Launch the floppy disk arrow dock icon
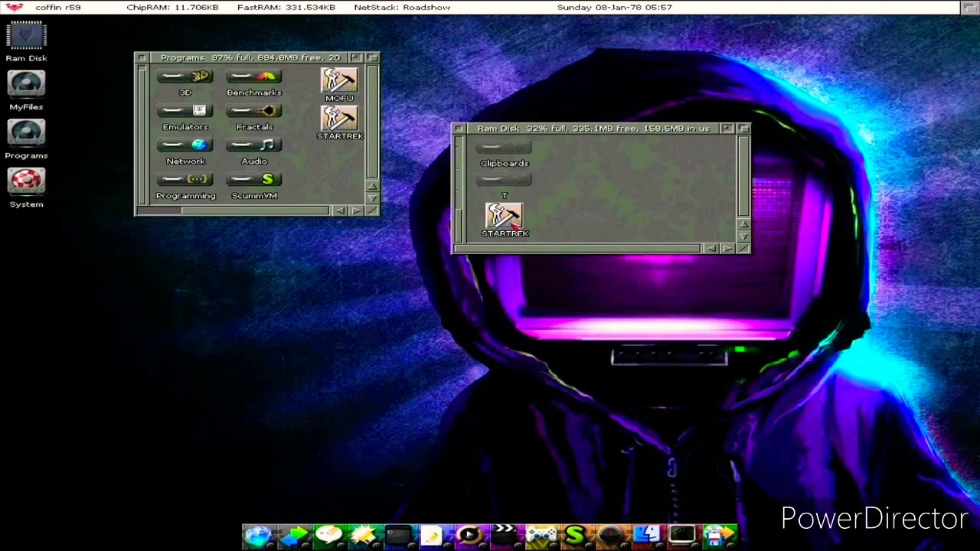The height and width of the screenshot is (551, 980). point(718,536)
